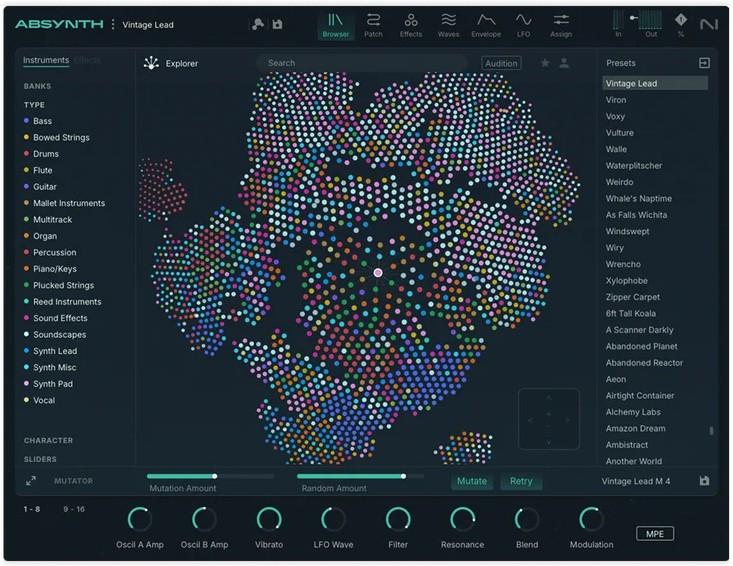Expand the CHARACTER section

(x=48, y=441)
